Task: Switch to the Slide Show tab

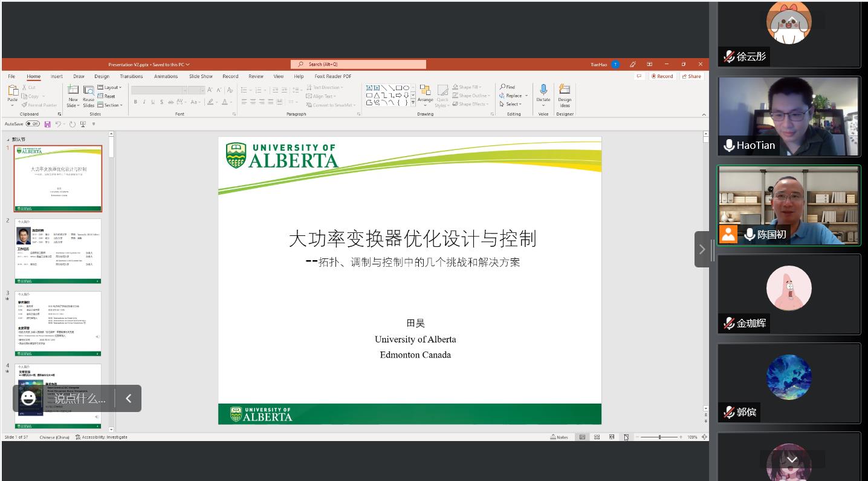Action: tap(201, 76)
